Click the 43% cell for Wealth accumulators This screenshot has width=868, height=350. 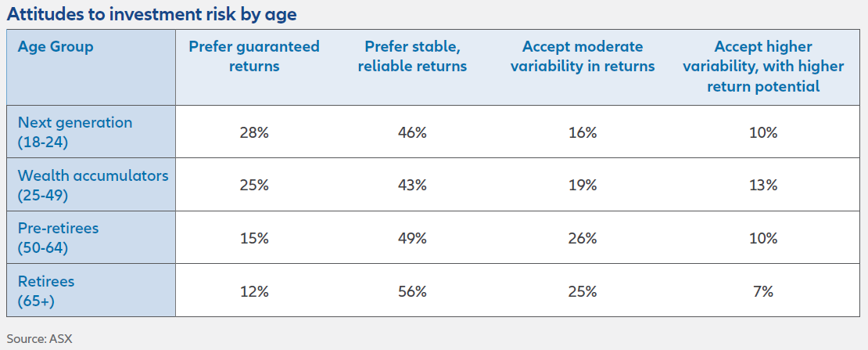tap(412, 186)
